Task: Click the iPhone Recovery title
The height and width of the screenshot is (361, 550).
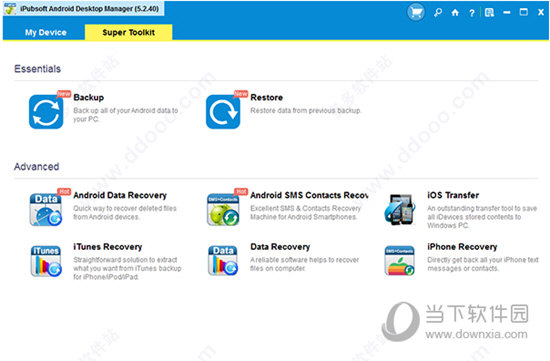Action: [x=462, y=247]
